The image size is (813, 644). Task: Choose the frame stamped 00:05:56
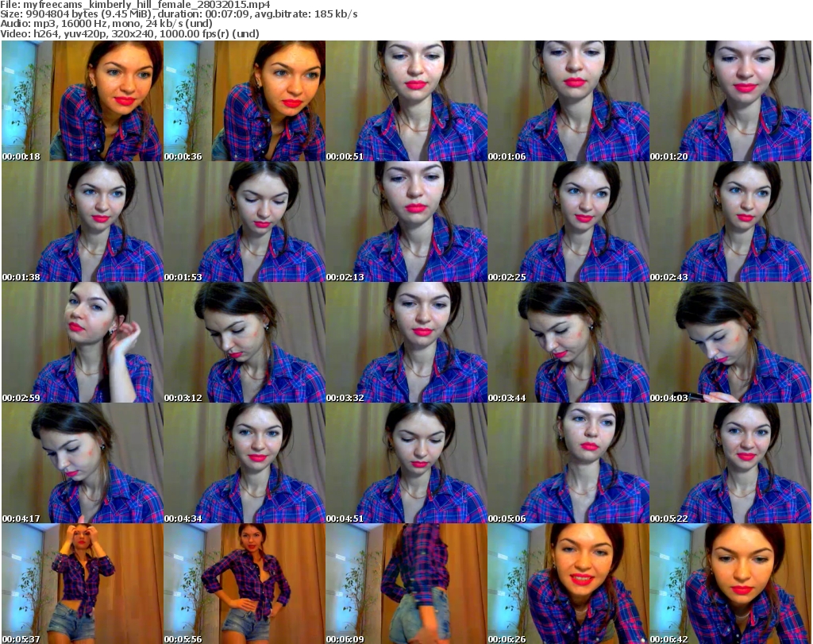click(245, 584)
